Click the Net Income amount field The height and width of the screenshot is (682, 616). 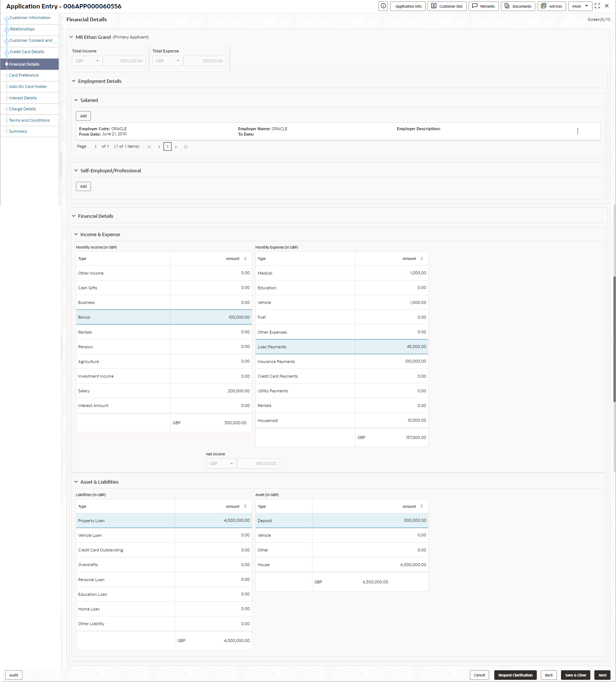click(x=258, y=463)
